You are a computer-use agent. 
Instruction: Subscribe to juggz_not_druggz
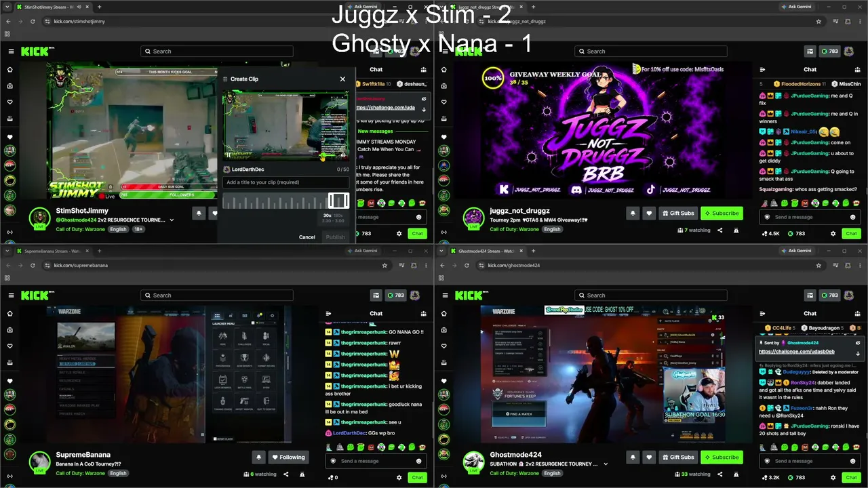point(722,213)
